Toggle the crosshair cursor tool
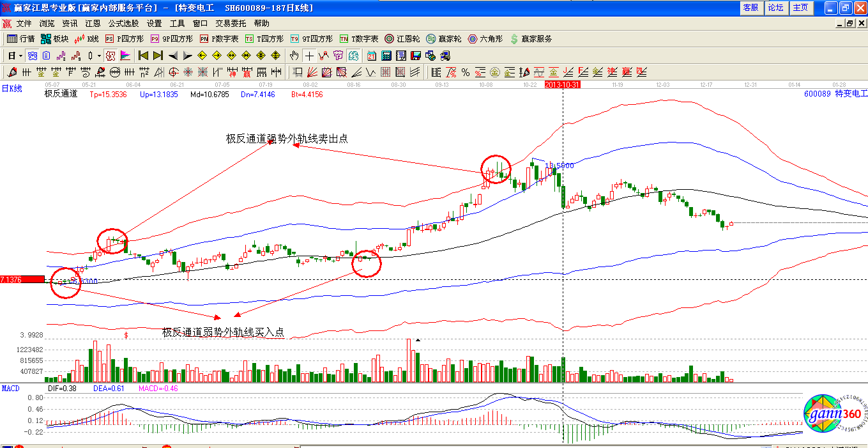The image size is (868, 448). (x=309, y=56)
